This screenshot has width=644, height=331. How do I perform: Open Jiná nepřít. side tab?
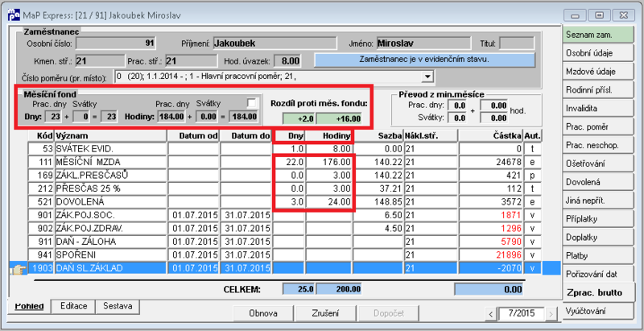click(x=598, y=201)
